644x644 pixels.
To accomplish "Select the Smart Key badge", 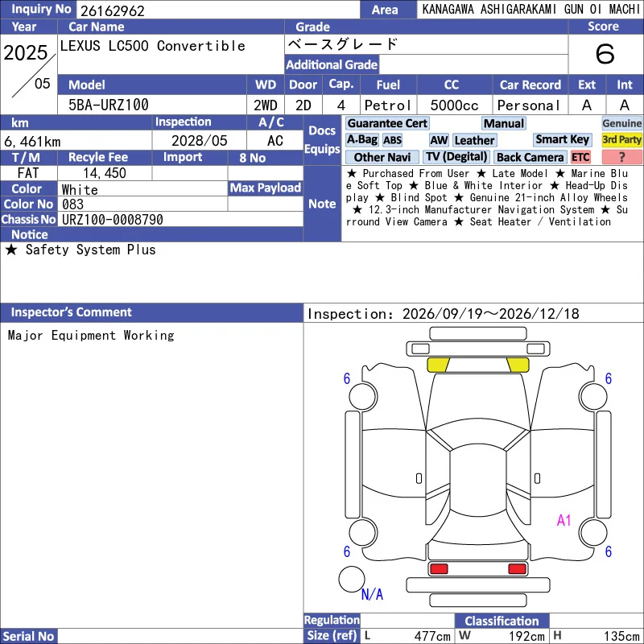I will [562, 139].
